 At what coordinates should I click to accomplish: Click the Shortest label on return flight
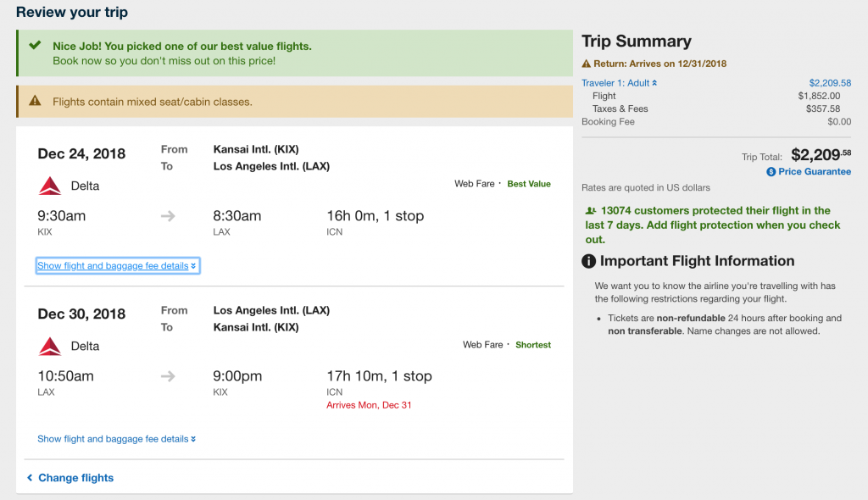click(x=533, y=345)
